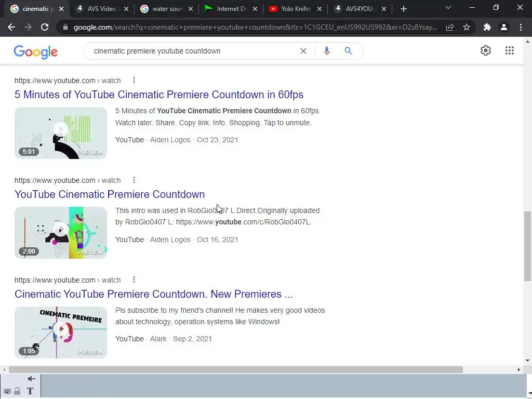Reload the Google search page
532x399 pixels.
[45, 27]
